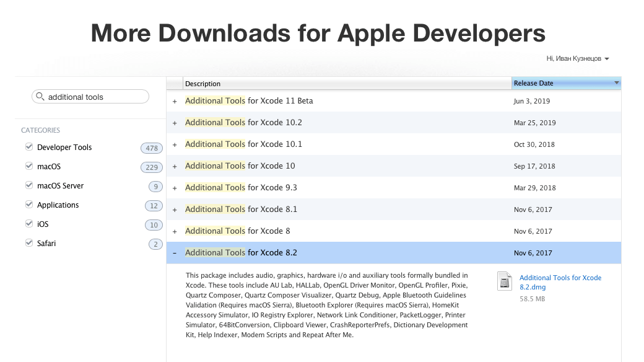644x362 pixels.
Task: Click the CATEGORIES sidebar heading
Action: 41,130
